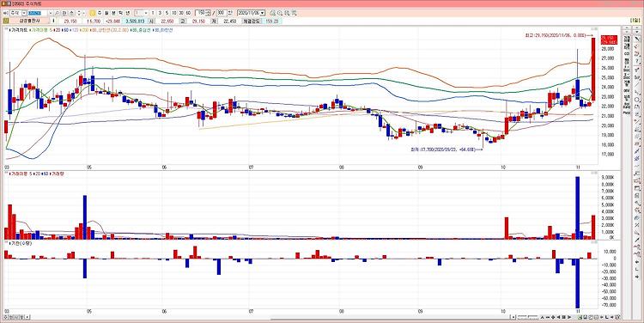This screenshot has width=644, height=323.
Task: Click the 고 high price button
Action: point(183,21)
